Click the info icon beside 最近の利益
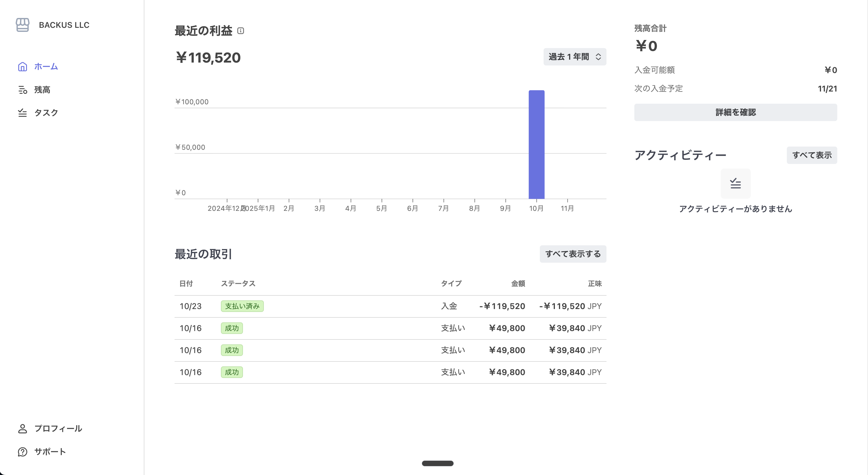Image resolution: width=868 pixels, height=475 pixels. [241, 31]
